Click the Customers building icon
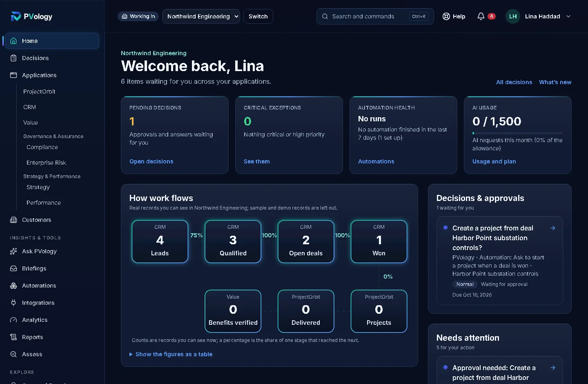 pos(13,220)
